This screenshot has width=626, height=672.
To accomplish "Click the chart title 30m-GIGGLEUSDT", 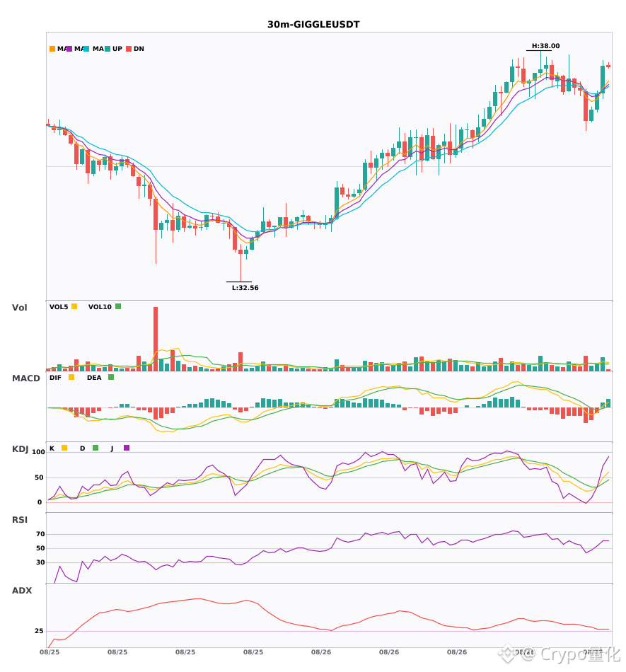I will (313, 25).
